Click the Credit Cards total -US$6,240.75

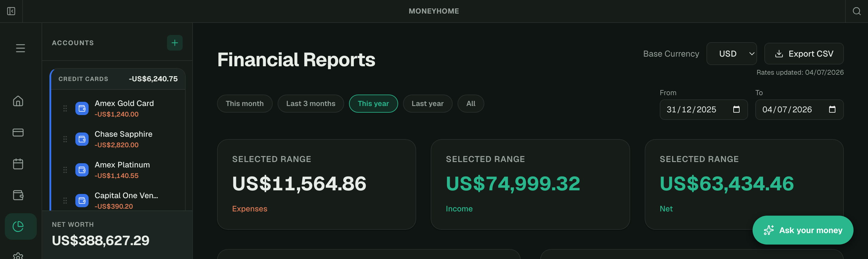click(x=153, y=79)
